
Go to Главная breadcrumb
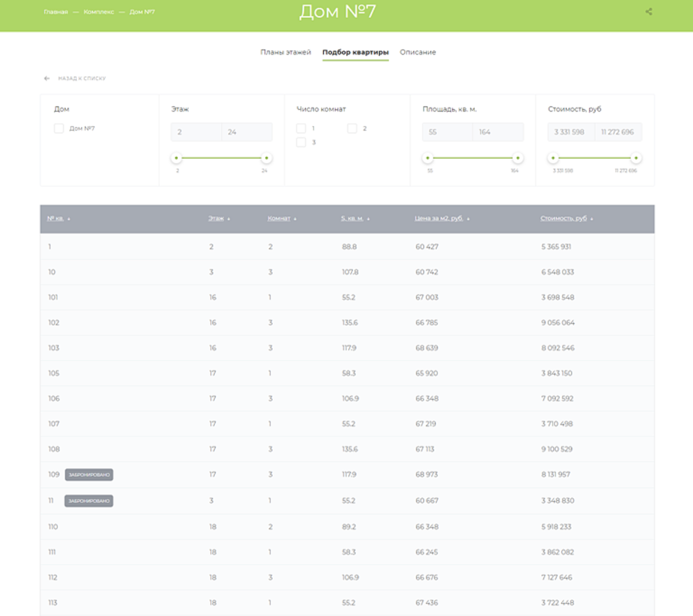tap(56, 12)
